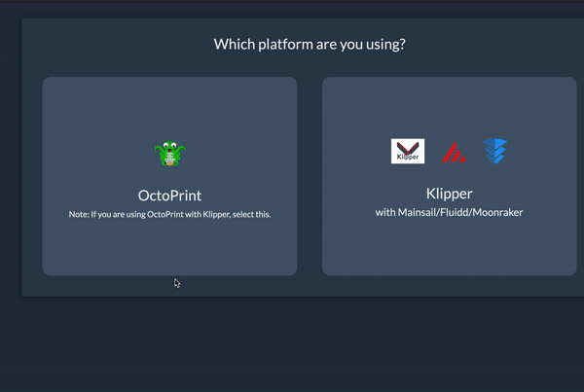Click the gap between the two platform cards
Viewport: 584px width, 392px height.
click(x=310, y=175)
